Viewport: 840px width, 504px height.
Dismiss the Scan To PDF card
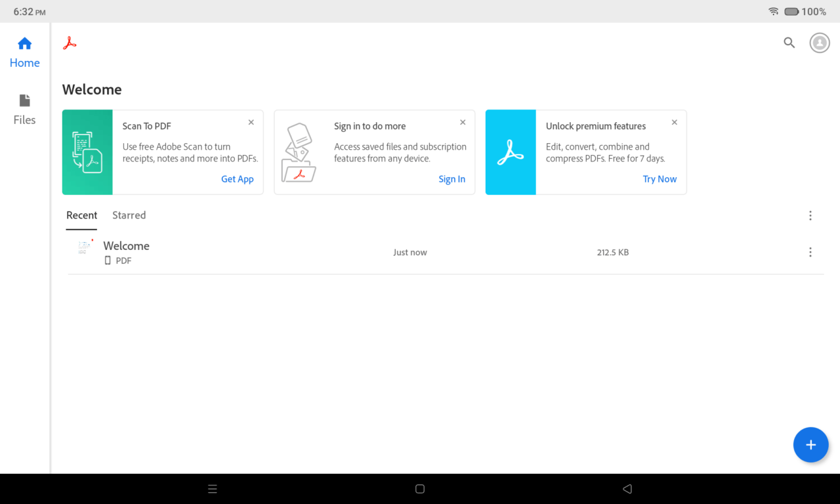[251, 122]
